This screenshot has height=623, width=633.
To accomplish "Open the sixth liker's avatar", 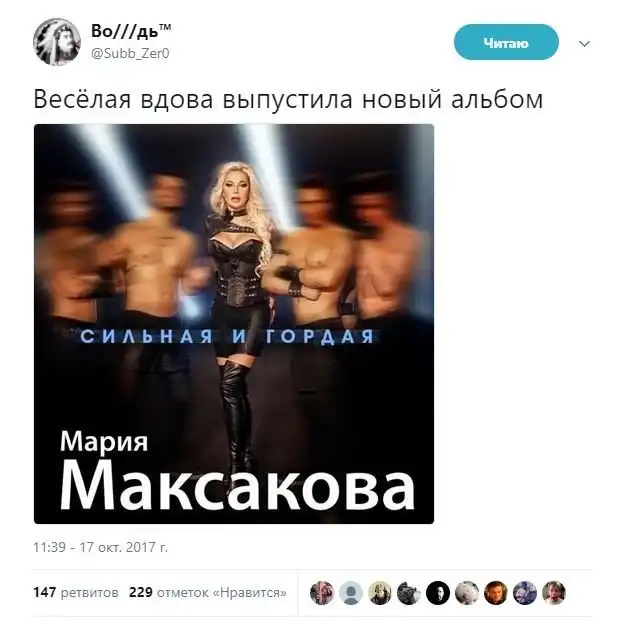I will point(467,593).
